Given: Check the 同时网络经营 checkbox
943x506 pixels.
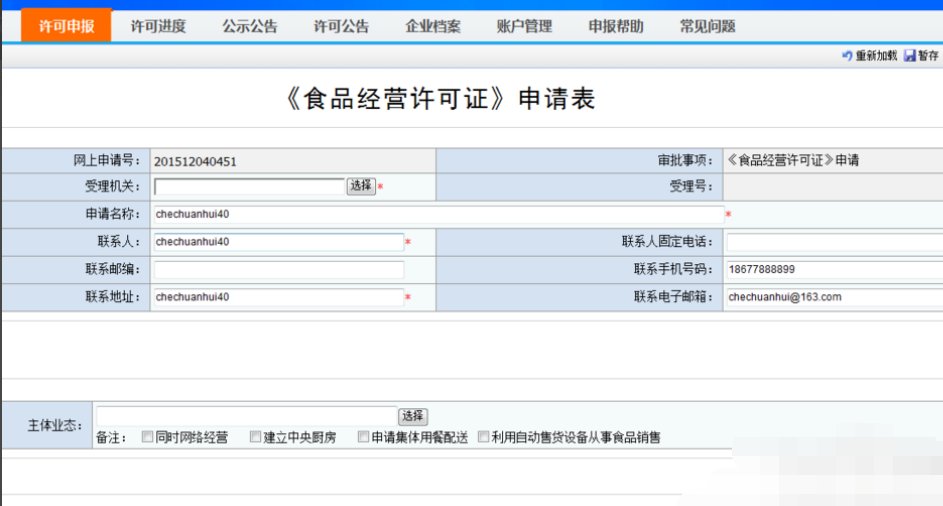Looking at the screenshot, I should (147, 437).
